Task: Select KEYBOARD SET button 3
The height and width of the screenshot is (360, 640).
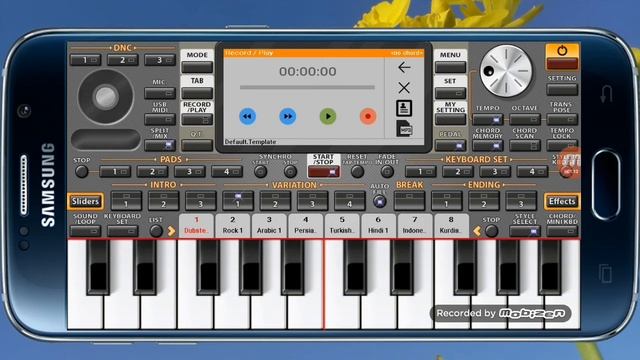Action: click(495, 172)
